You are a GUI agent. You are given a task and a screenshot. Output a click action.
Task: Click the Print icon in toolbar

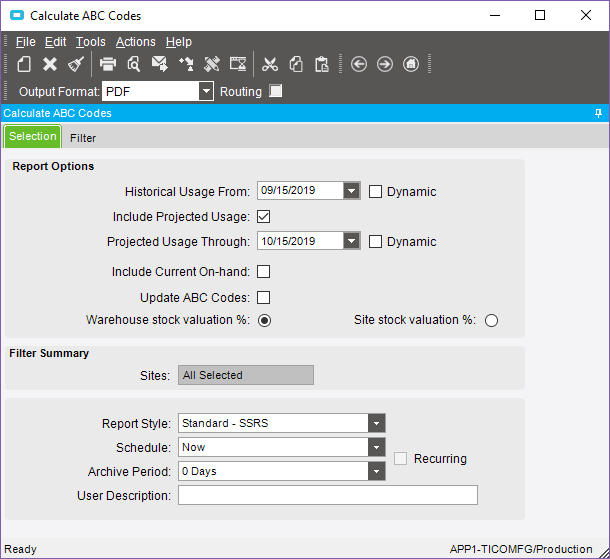108,64
